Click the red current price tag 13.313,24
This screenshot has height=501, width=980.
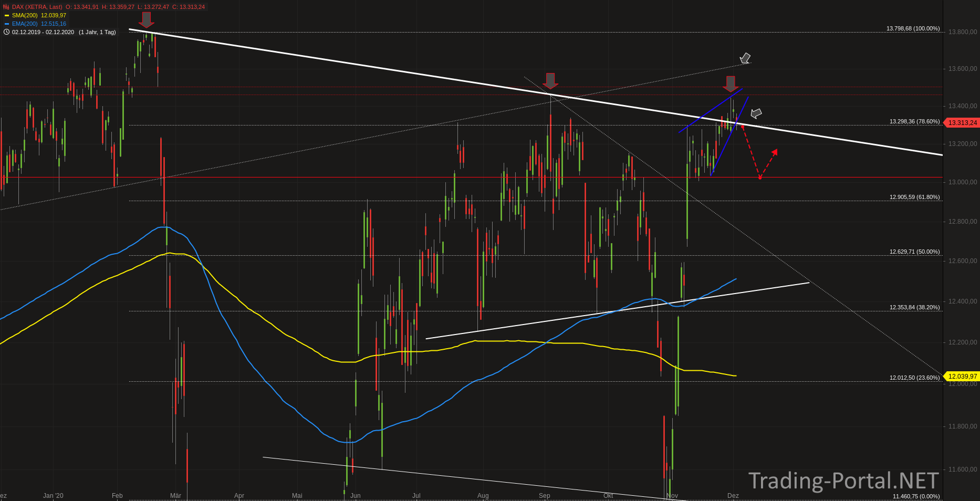click(962, 122)
